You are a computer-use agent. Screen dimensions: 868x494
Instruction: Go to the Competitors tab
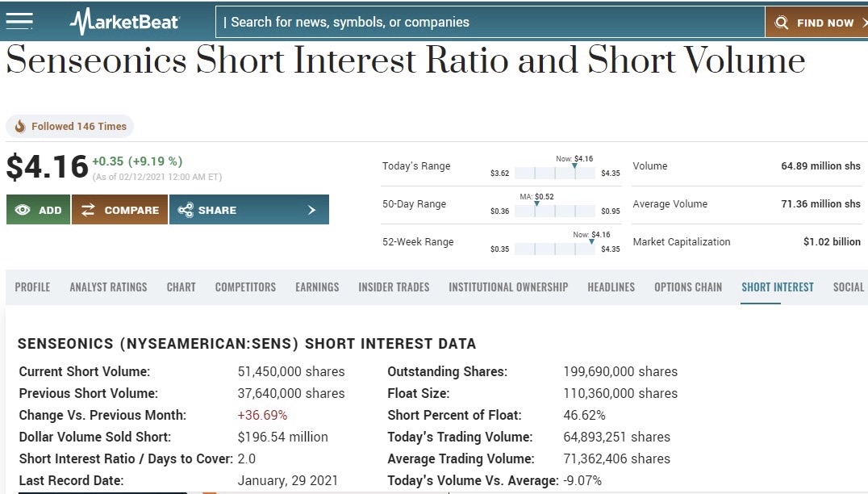[x=245, y=287]
